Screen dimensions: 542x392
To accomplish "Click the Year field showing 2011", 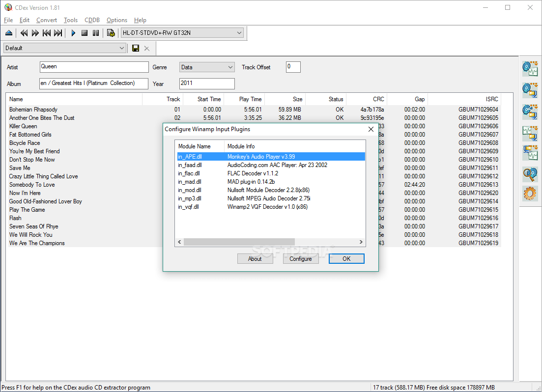I will pyautogui.click(x=207, y=84).
